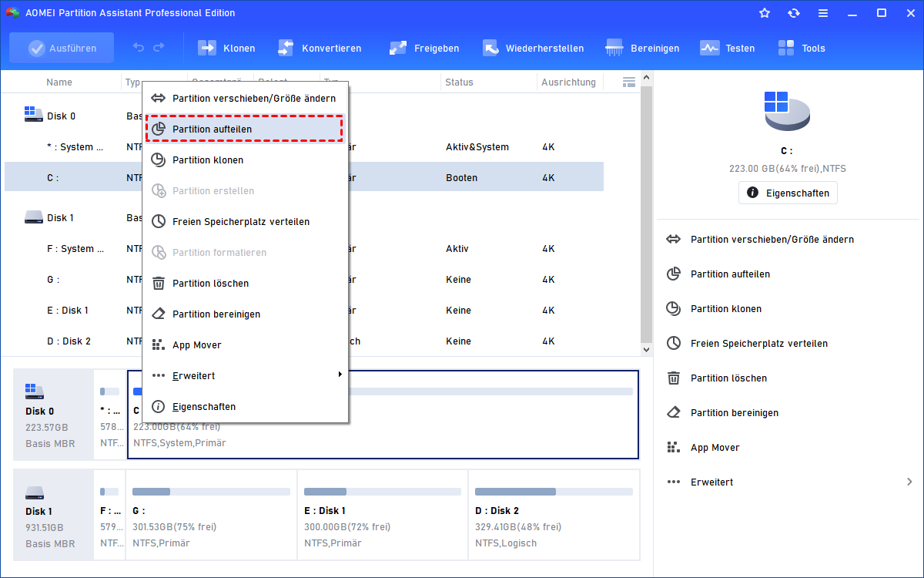Viewport: 924px width, 578px height.
Task: Open the Konvertieren toolbar menu
Action: (x=319, y=48)
